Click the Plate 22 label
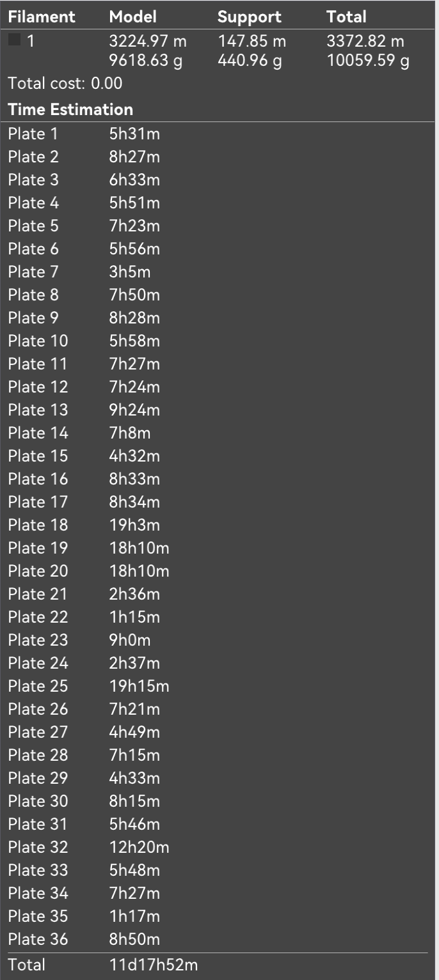The width and height of the screenshot is (439, 980). [38, 617]
